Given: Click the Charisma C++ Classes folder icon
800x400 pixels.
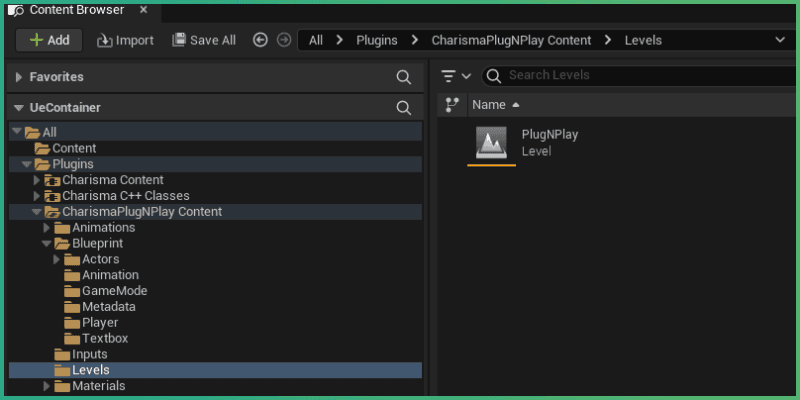Looking at the screenshot, I should point(52,196).
